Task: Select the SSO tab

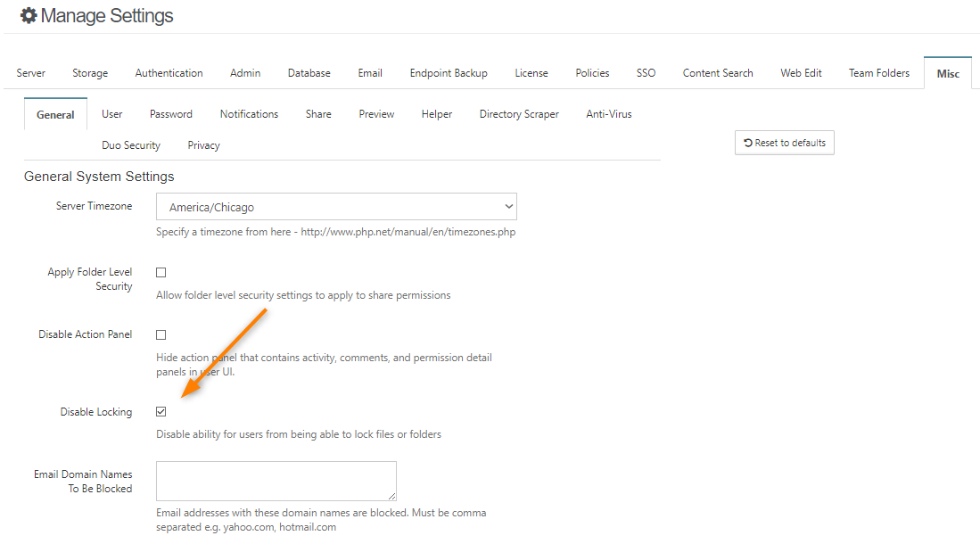Action: (646, 73)
